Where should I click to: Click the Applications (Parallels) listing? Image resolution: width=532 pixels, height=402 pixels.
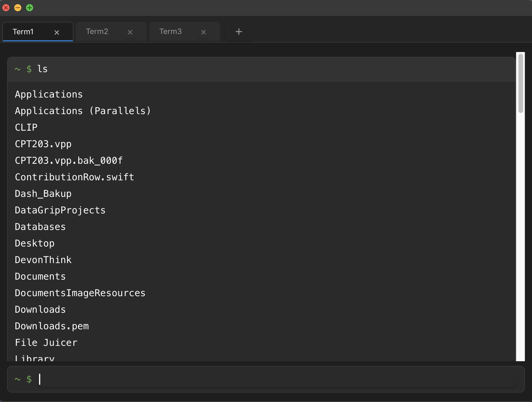point(83,111)
